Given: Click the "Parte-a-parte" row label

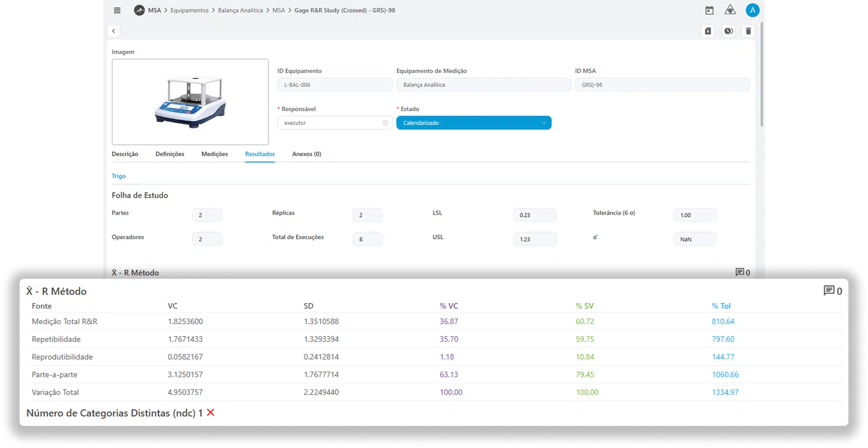Looking at the screenshot, I should click(55, 374).
